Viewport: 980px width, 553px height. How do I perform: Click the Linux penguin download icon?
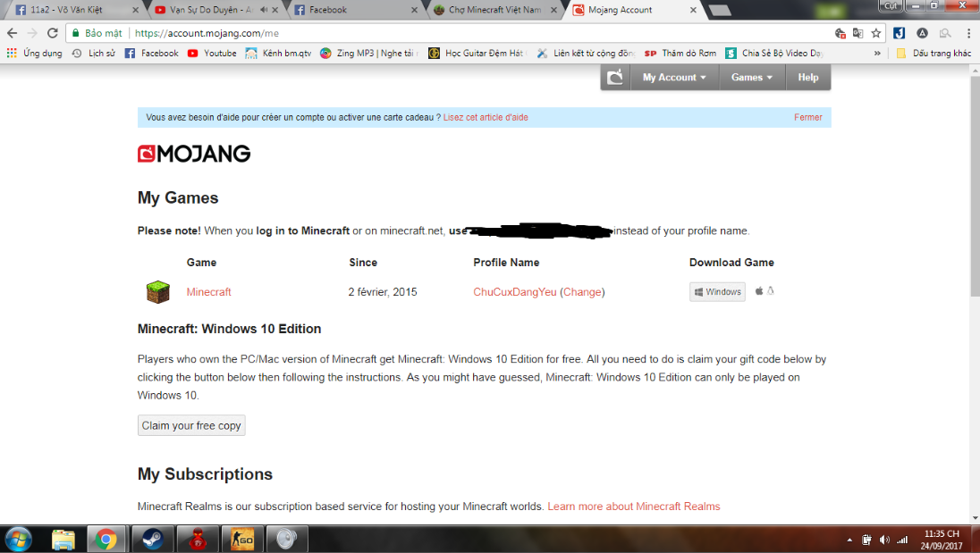(771, 291)
